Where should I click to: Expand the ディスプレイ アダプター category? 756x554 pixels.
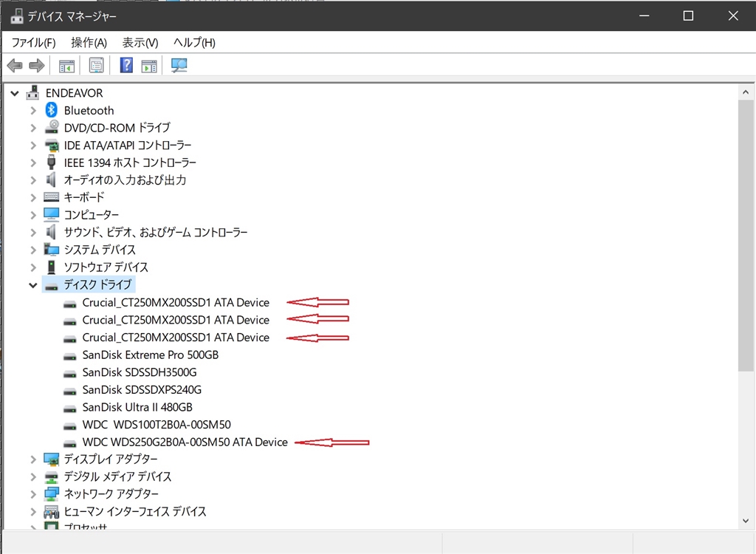tap(32, 459)
